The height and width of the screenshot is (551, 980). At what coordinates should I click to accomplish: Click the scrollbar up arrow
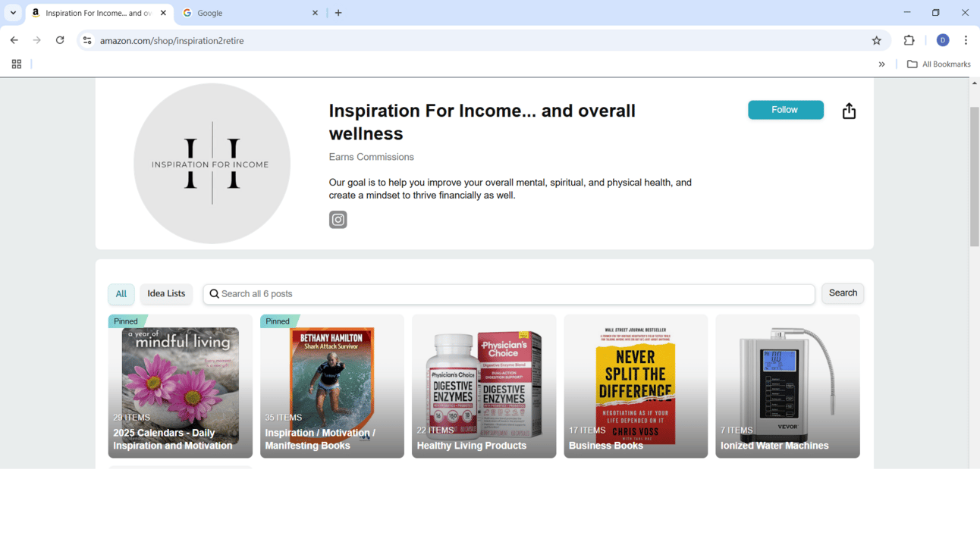coord(975,83)
